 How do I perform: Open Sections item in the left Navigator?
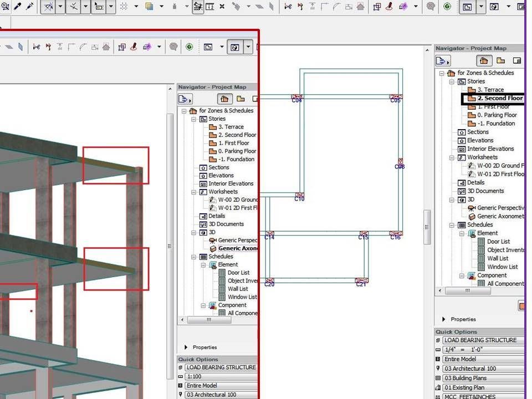pos(218,167)
